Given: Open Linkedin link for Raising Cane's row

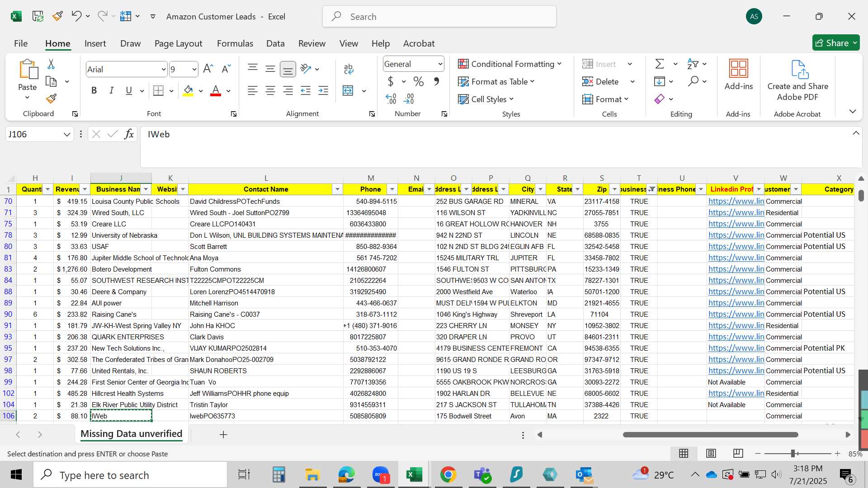Looking at the screenshot, I should [x=736, y=314].
